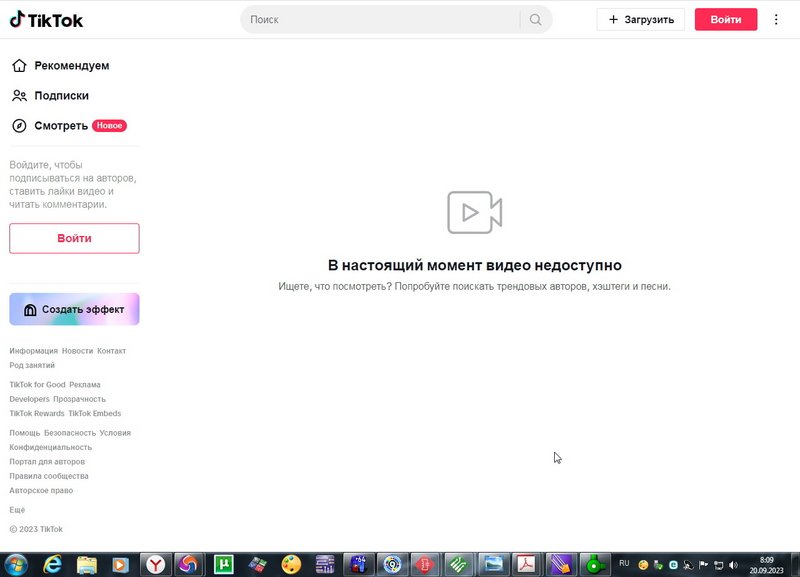Click the tray Action Center flag icon
800x577 pixels.
pyautogui.click(x=704, y=565)
